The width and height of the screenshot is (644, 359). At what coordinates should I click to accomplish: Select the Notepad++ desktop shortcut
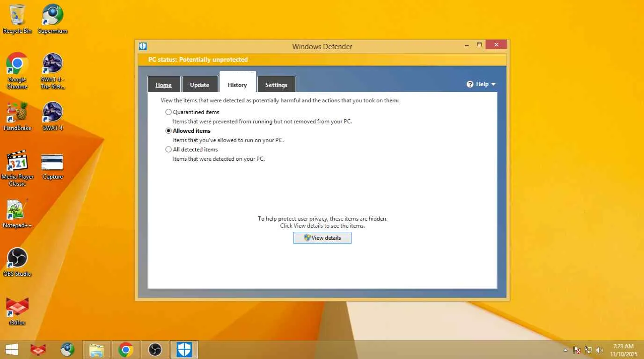tap(17, 214)
